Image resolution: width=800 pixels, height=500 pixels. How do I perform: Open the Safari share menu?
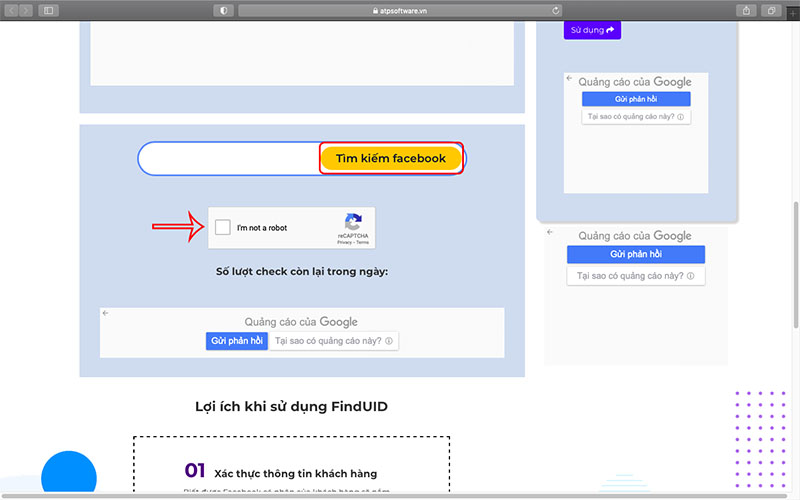[x=746, y=10]
